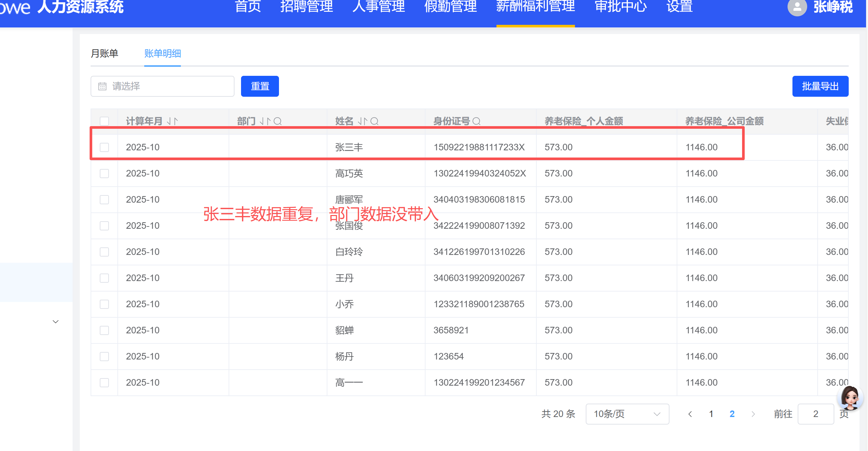Viewport: 868px width, 451px height.
Task: Go to pagination page 1
Action: point(711,414)
